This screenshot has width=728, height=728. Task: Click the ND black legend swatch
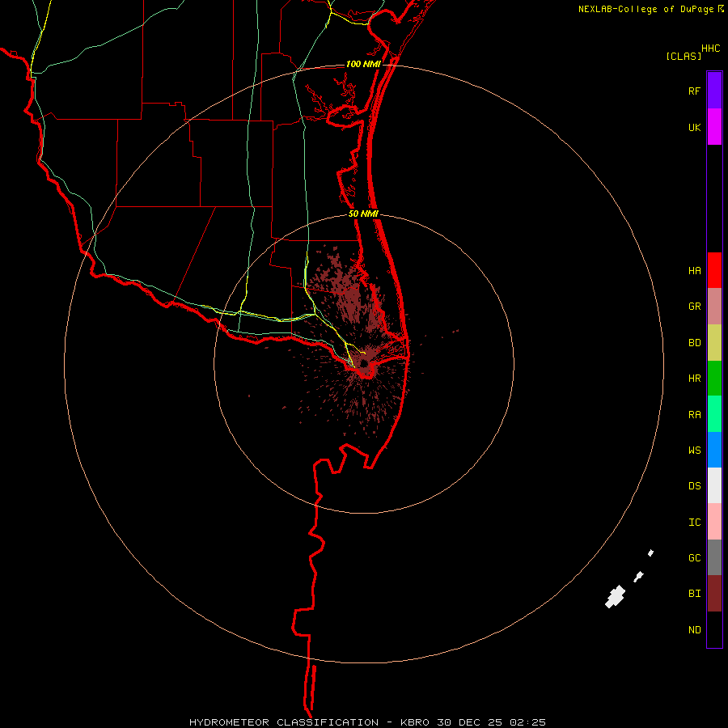tap(714, 629)
